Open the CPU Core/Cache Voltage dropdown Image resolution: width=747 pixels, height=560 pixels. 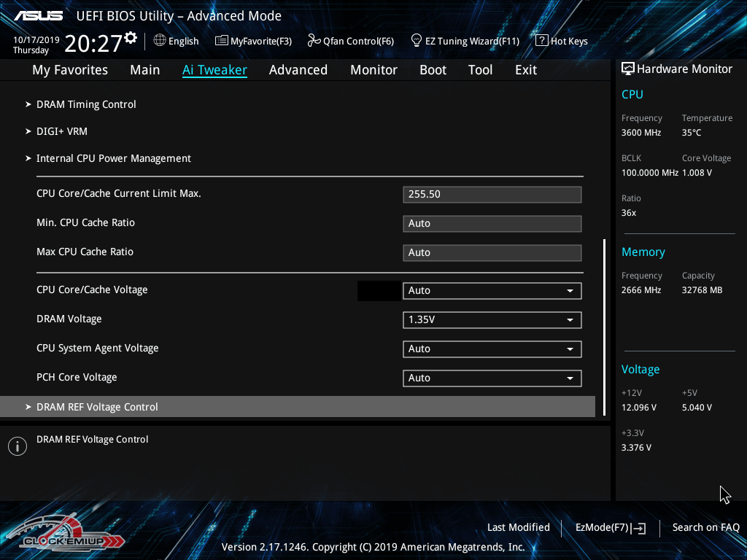pos(492,290)
